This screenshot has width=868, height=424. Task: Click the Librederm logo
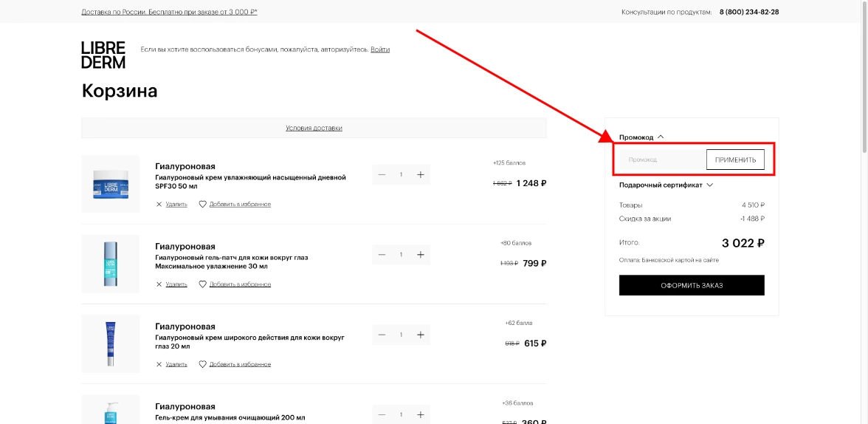point(103,55)
